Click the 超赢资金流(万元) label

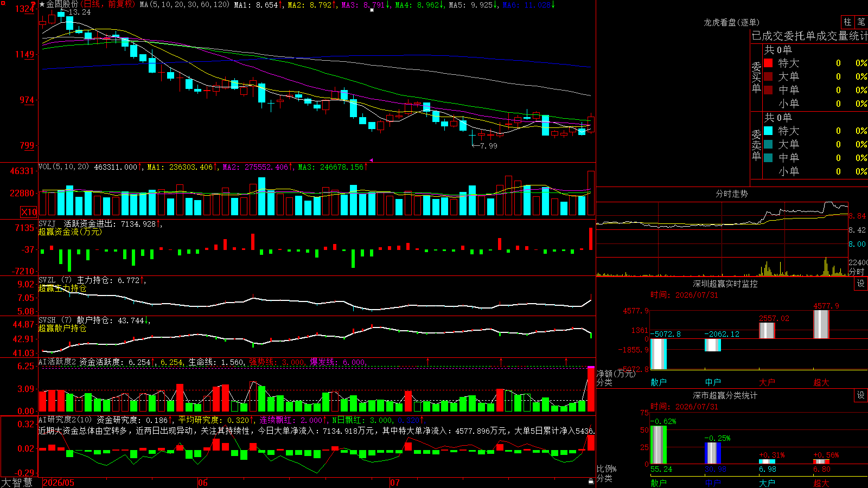tap(70, 232)
